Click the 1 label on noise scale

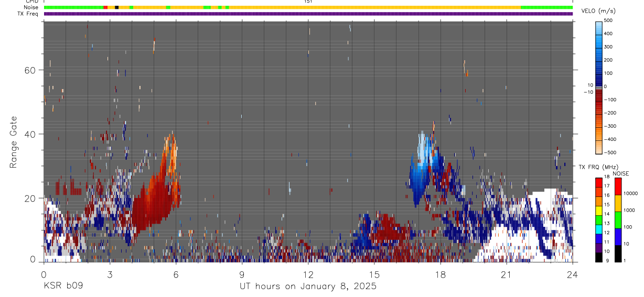(625, 260)
